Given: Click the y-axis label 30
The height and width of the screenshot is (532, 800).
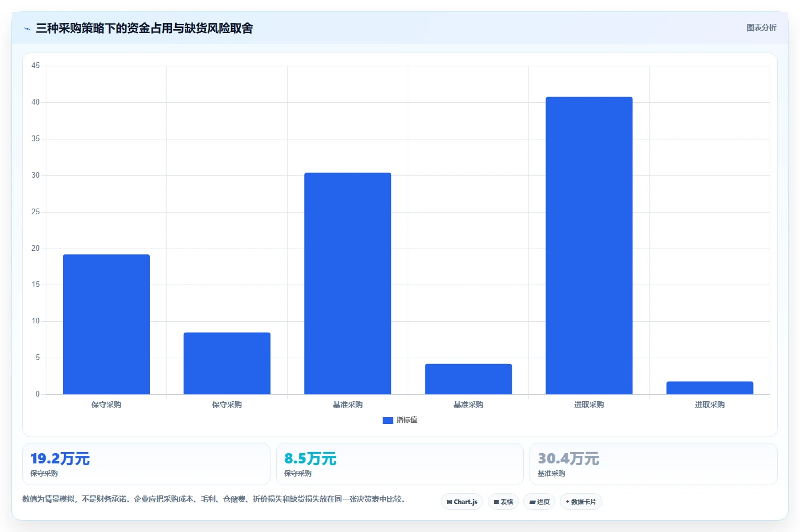Looking at the screenshot, I should coord(35,175).
